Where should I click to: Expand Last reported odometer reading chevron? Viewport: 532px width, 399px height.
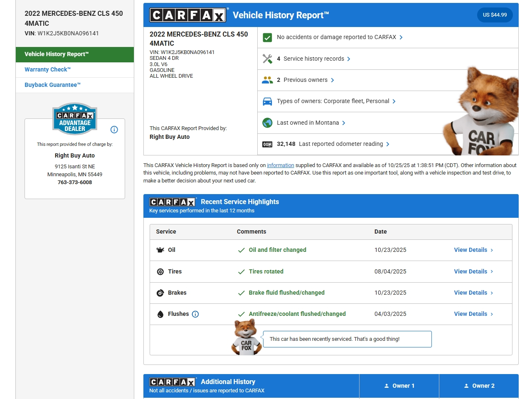(x=388, y=144)
